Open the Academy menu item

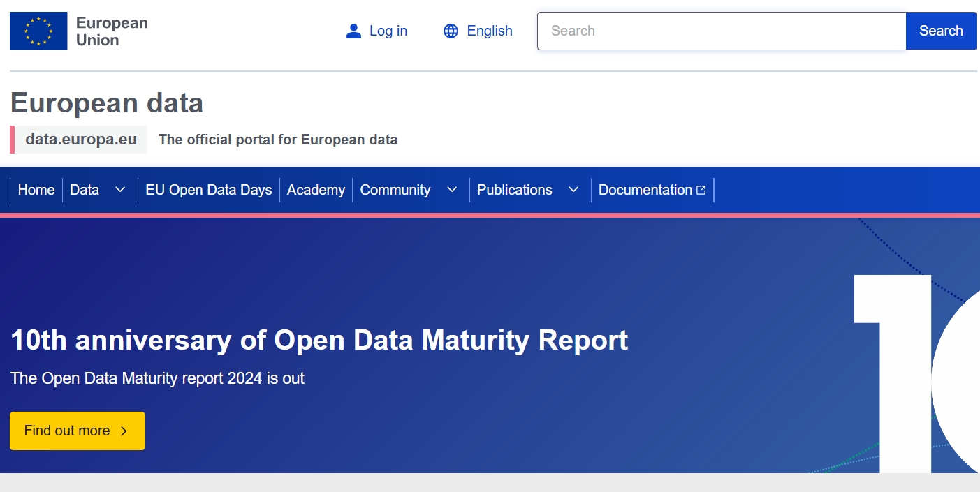[x=316, y=190]
